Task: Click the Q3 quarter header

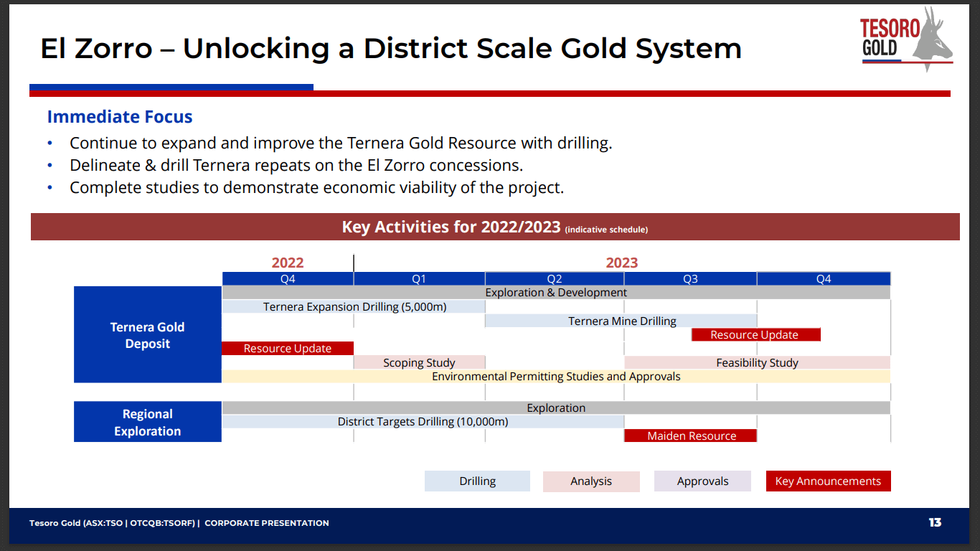Action: 690,279
